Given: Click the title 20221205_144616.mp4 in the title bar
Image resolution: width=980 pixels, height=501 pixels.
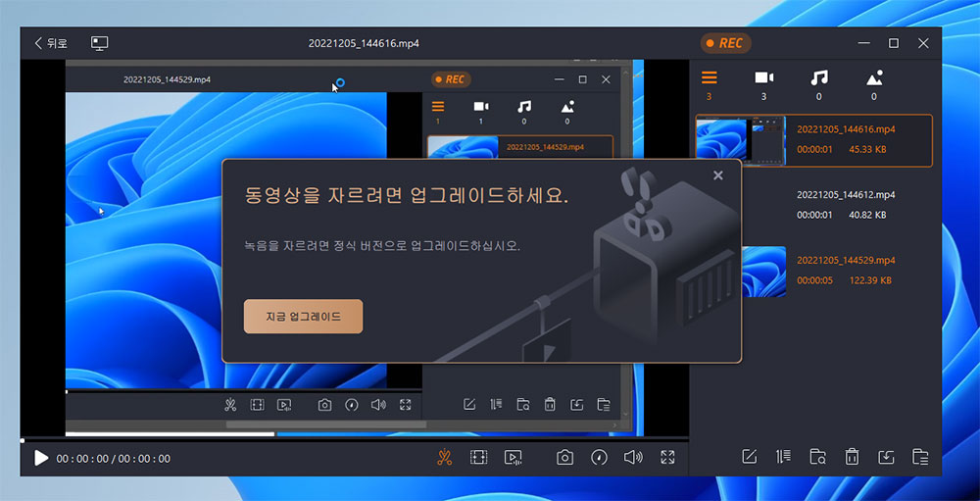Looking at the screenshot, I should pos(364,43).
